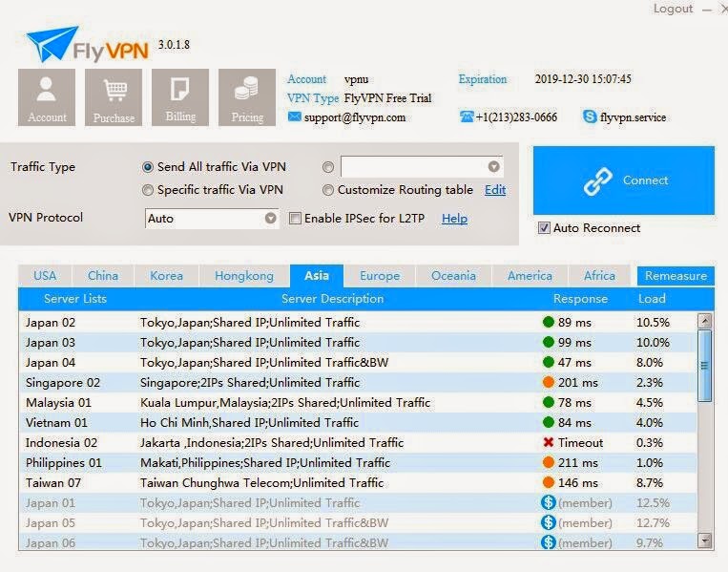This screenshot has height=572, width=728.
Task: Switch to the Korea tab
Action: click(166, 276)
